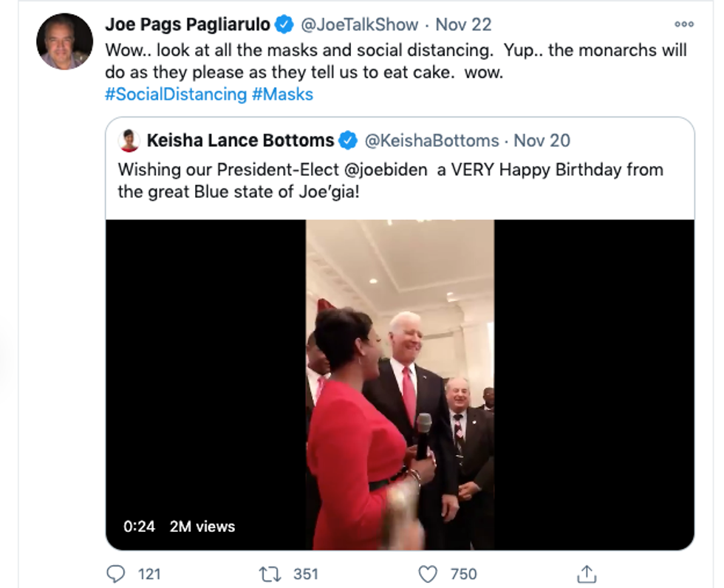Click Keisha Lance Bottoms small avatar
The width and height of the screenshot is (724, 588).
point(129,140)
